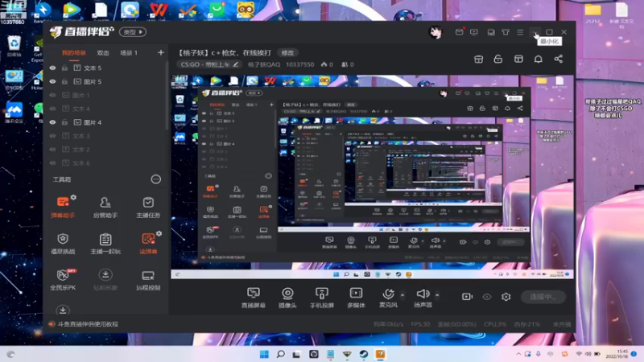Open Steam from the taskbar
This screenshot has width=644, height=362.
(x=364, y=354)
